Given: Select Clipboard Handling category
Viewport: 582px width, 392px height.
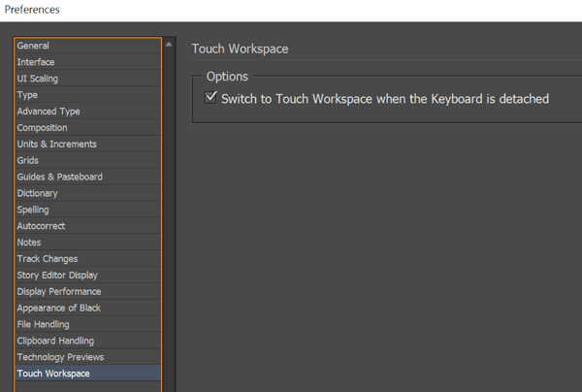Looking at the screenshot, I should point(88,341).
